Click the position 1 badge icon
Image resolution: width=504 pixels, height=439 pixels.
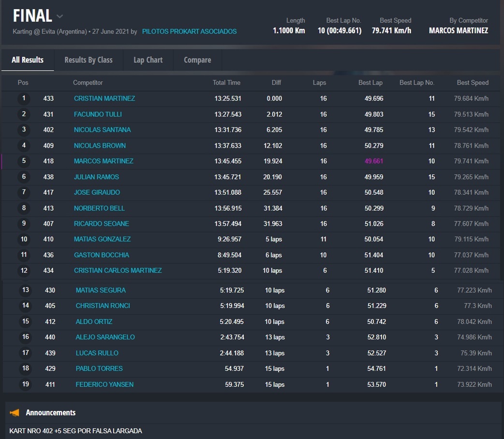[x=24, y=99]
